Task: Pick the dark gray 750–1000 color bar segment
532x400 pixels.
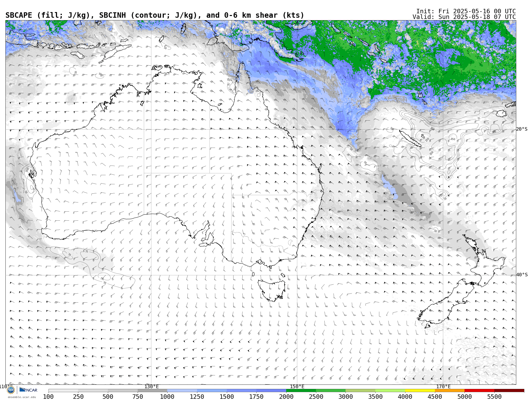Action: coord(152,391)
